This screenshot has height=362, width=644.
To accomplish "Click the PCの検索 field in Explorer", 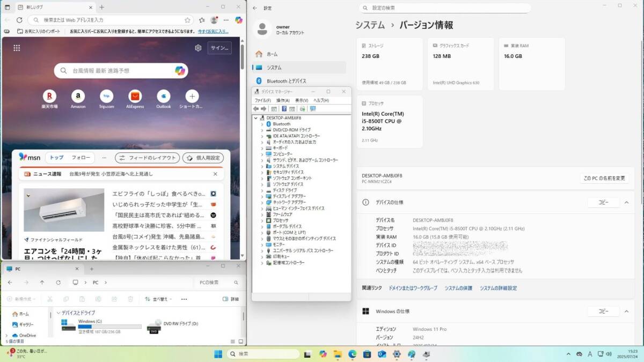I will 217,282.
